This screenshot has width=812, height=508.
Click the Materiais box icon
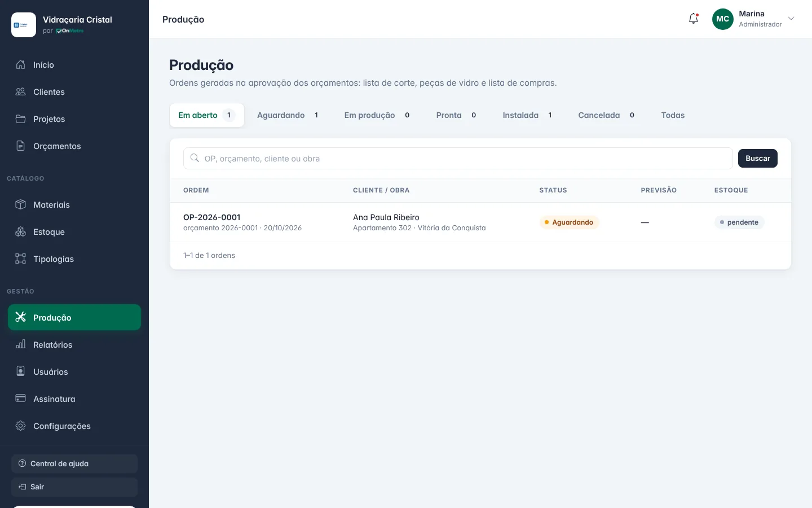click(x=21, y=204)
